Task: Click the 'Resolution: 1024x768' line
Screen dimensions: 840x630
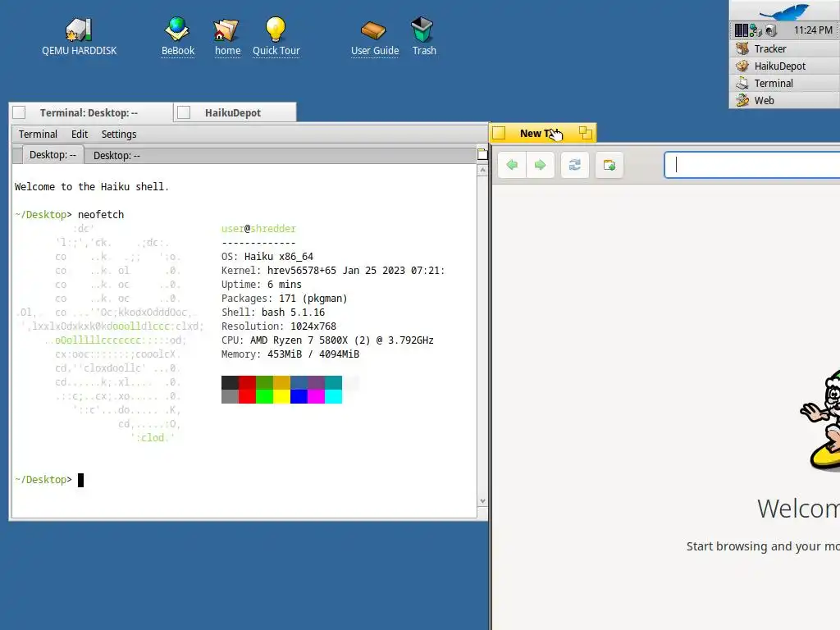Action: (279, 326)
